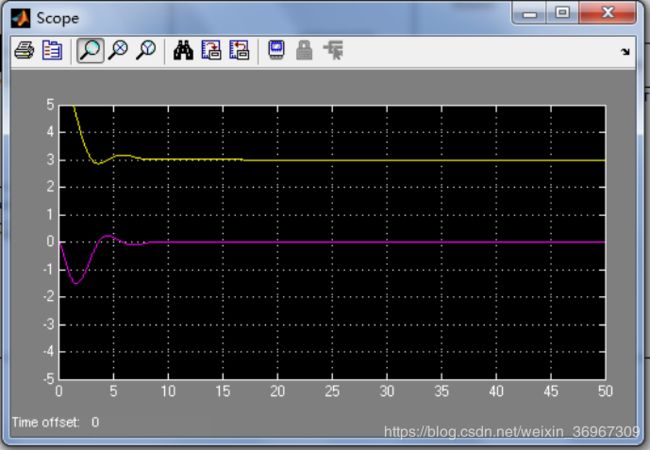Screen dimensions: 650x450
Task: Select the Zoom Y-axis tool
Action: click(x=146, y=51)
